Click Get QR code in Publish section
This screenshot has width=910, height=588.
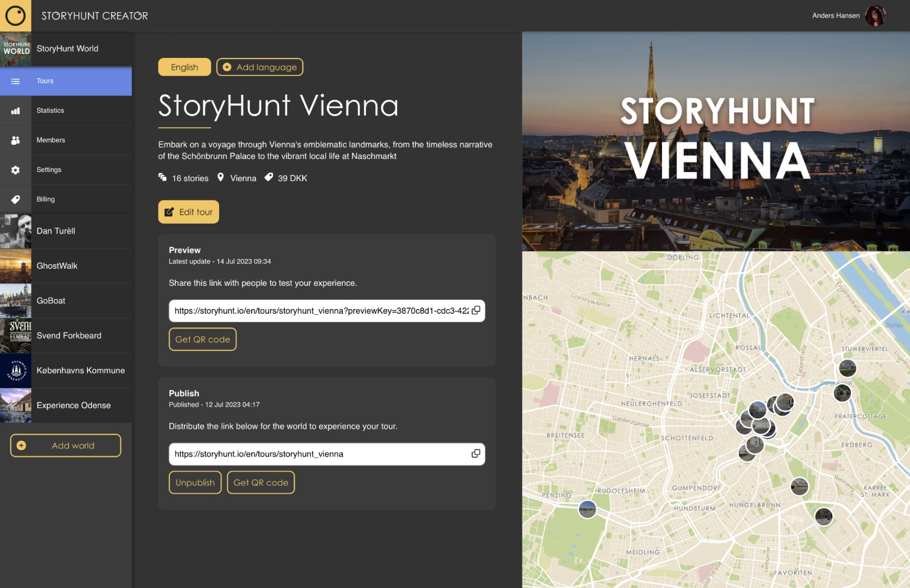pos(261,483)
